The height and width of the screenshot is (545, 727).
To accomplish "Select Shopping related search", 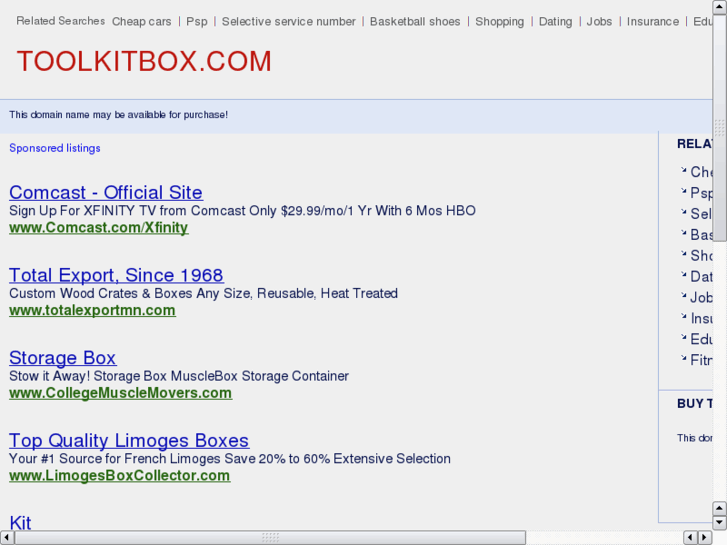I will [499, 21].
